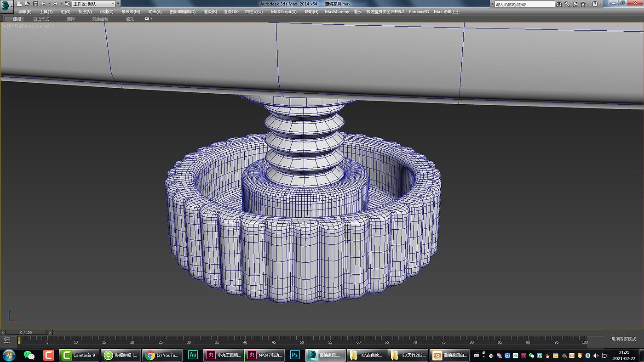Image resolution: width=644 pixels, height=362 pixels.
Task: Click the keyword search input field
Action: click(x=524, y=4)
